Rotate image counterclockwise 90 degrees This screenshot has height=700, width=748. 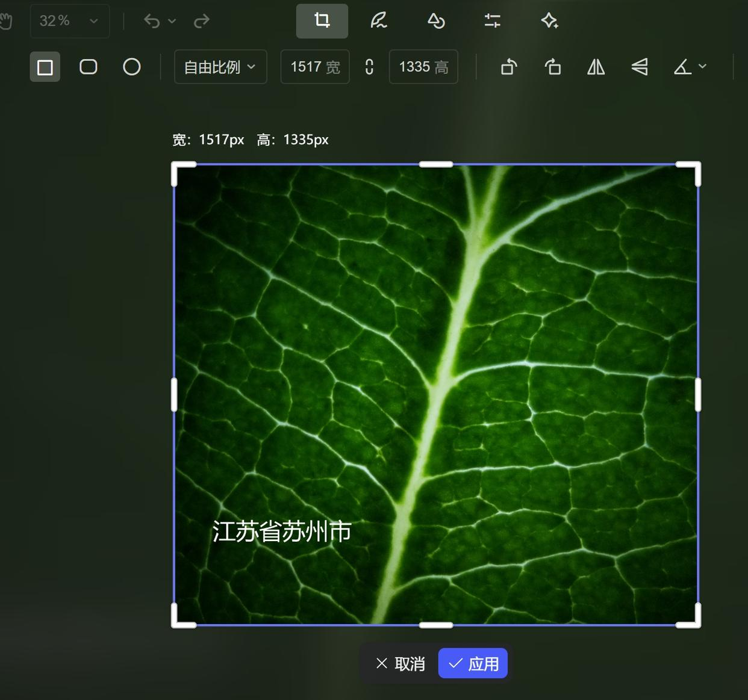pos(509,67)
